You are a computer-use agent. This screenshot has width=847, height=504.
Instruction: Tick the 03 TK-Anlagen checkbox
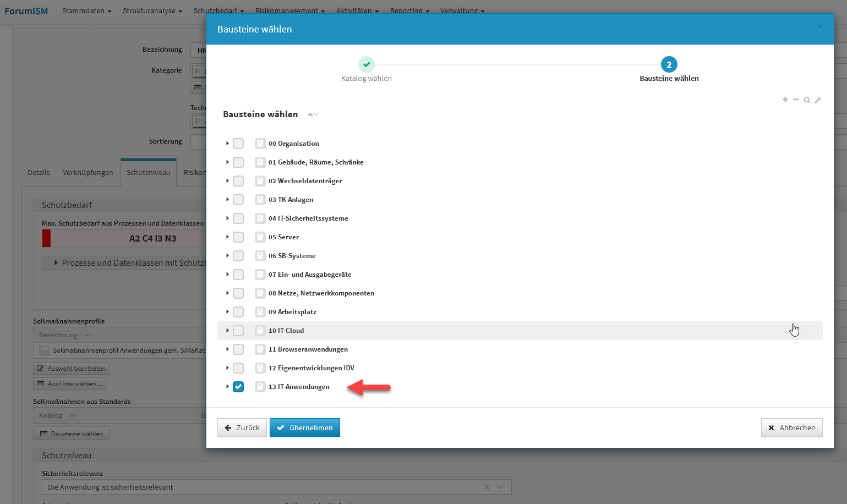(238, 200)
